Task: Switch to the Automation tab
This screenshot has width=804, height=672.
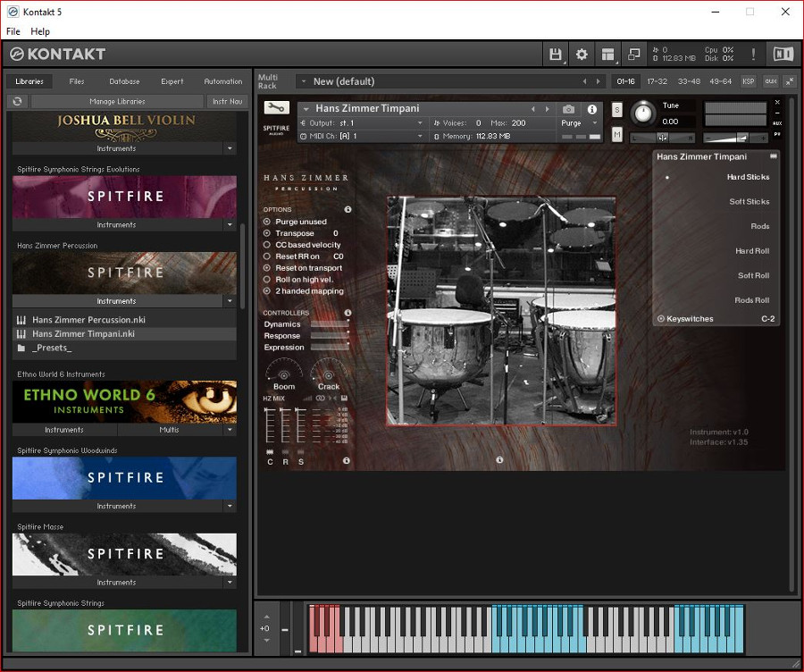Action: point(223,81)
